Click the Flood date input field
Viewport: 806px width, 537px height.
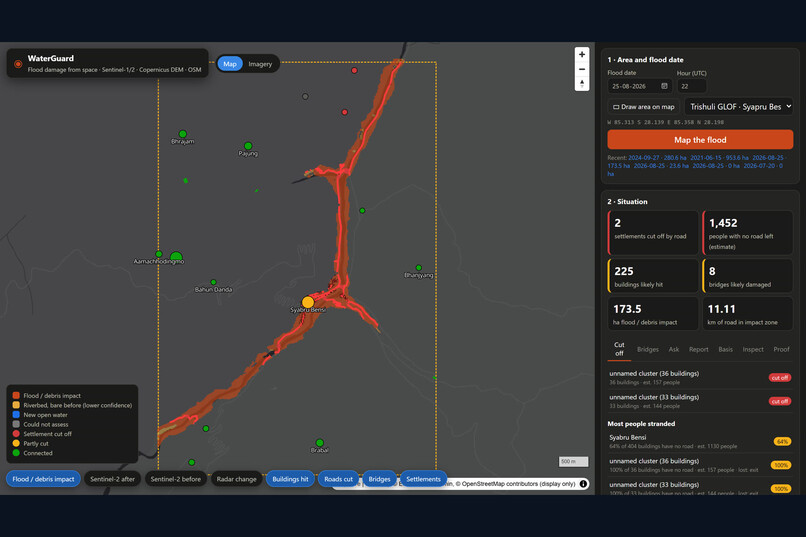pyautogui.click(x=639, y=86)
